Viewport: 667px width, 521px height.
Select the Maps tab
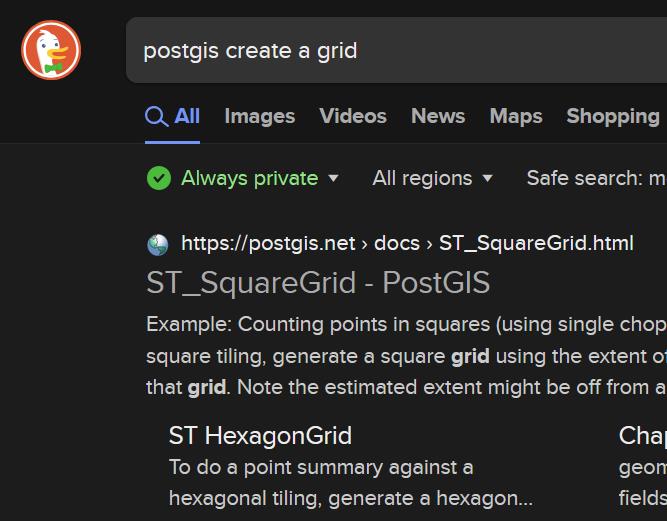(x=515, y=116)
